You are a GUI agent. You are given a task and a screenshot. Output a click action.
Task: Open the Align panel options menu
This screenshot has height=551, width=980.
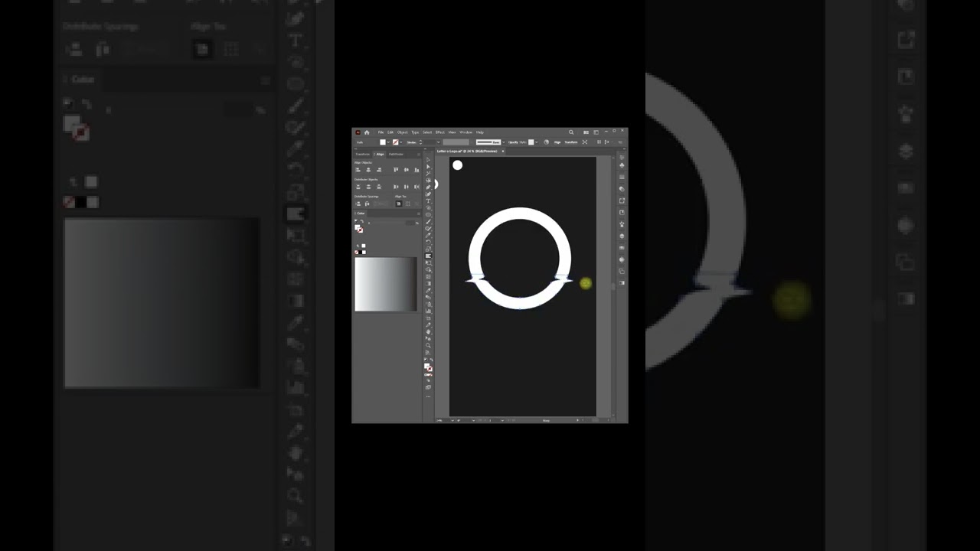point(419,155)
